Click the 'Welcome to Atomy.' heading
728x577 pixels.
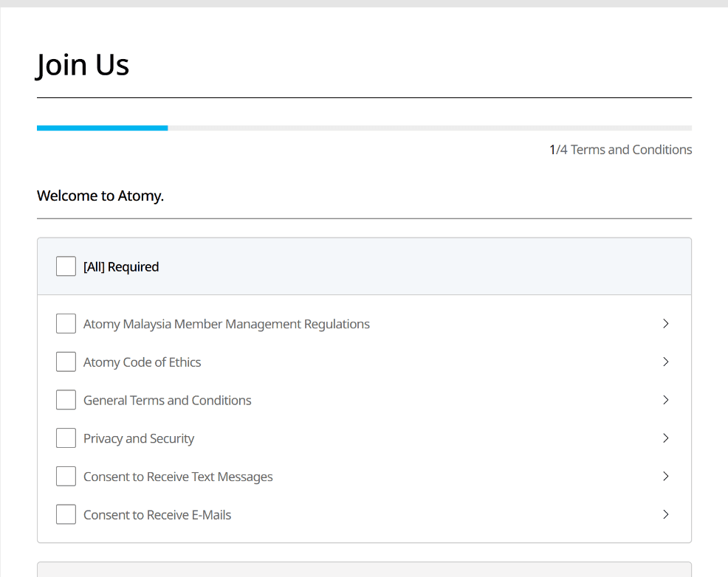point(100,196)
